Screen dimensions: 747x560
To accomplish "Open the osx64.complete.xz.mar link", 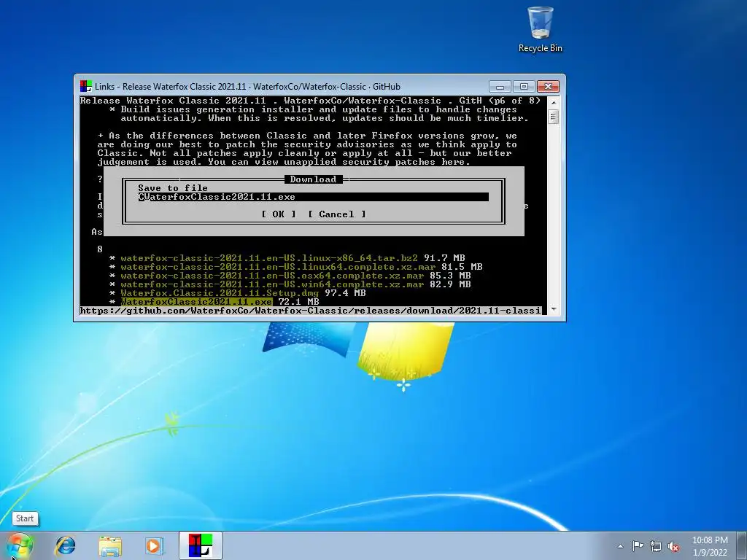I will click(272, 276).
